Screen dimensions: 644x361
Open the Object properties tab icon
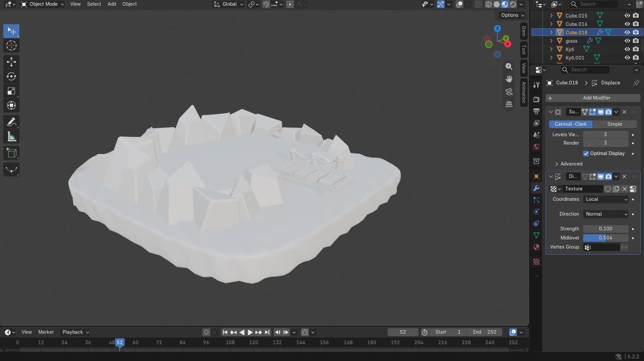click(537, 176)
